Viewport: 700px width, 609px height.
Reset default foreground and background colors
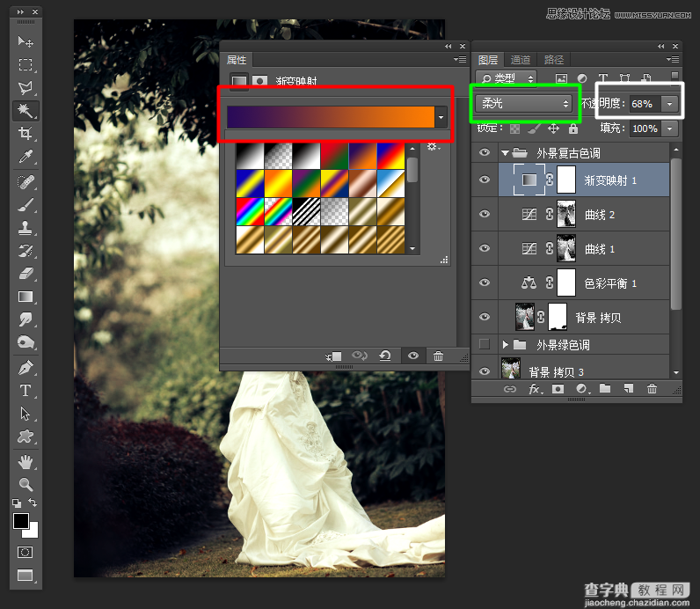[17, 503]
